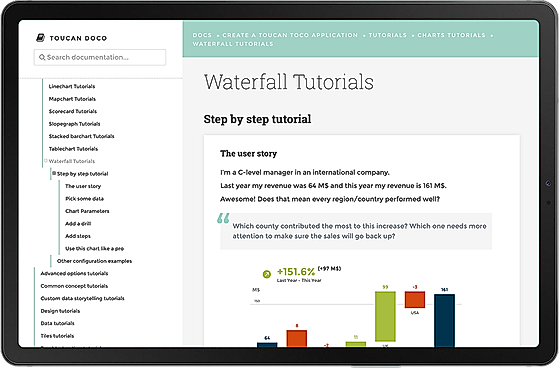Image resolution: width=559 pixels, height=368 pixels.
Task: Click the red USA bar in chart
Action: [x=415, y=300]
